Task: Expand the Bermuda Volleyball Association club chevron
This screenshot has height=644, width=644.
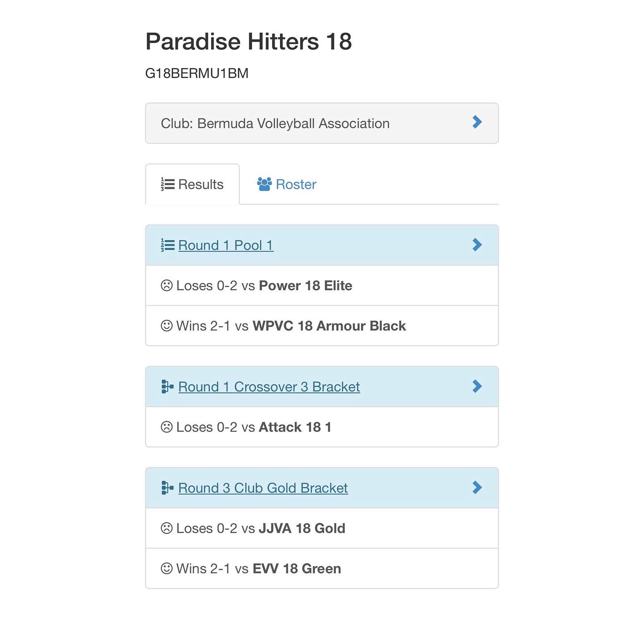Action: [x=477, y=122]
